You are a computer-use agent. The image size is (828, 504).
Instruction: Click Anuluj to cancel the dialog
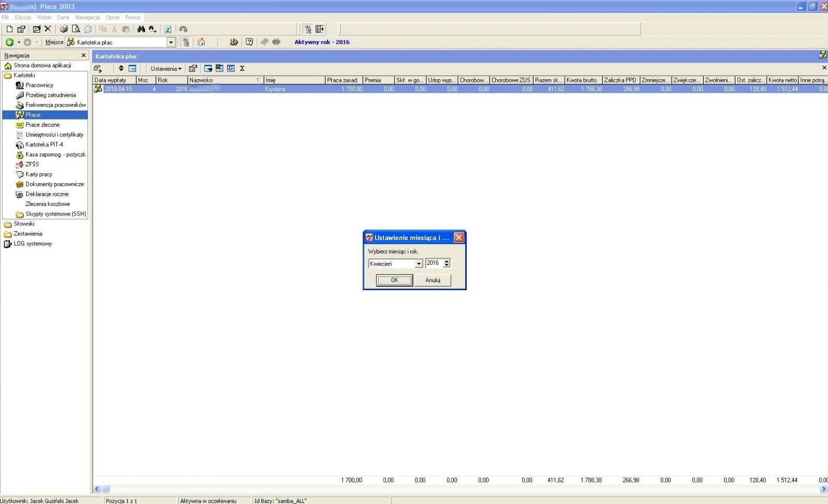[433, 280]
